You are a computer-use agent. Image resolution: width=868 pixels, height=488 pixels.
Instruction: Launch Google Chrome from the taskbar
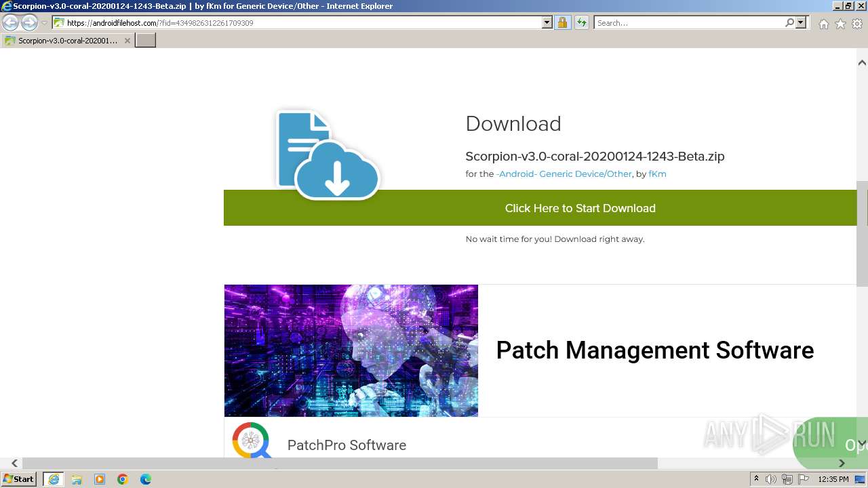pyautogui.click(x=123, y=479)
